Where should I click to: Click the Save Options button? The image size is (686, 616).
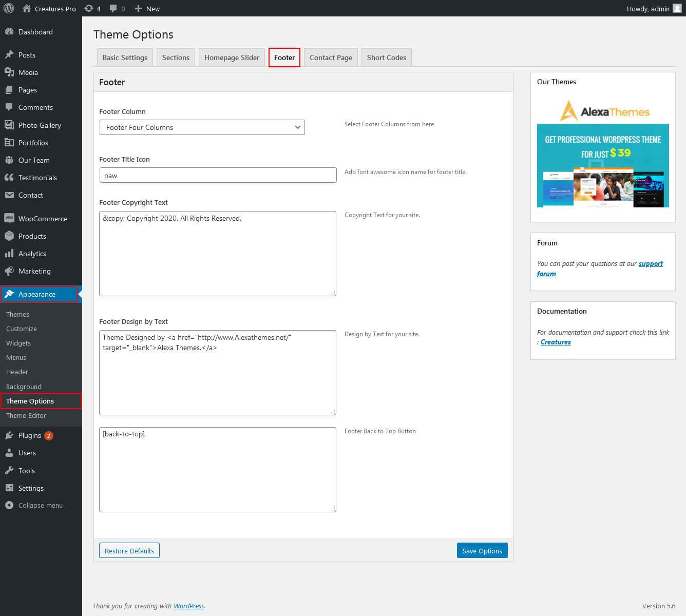click(482, 551)
